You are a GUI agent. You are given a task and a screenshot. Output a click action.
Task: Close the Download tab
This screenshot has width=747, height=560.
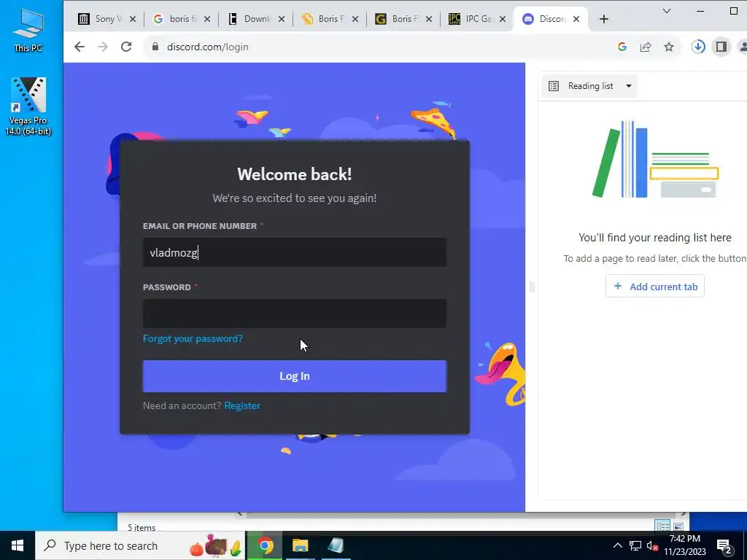tap(281, 19)
